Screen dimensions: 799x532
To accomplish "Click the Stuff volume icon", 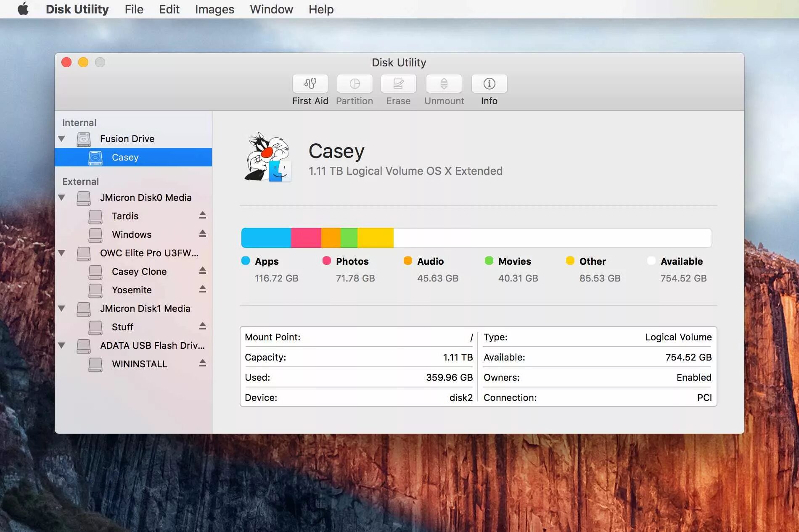I will pos(95,327).
